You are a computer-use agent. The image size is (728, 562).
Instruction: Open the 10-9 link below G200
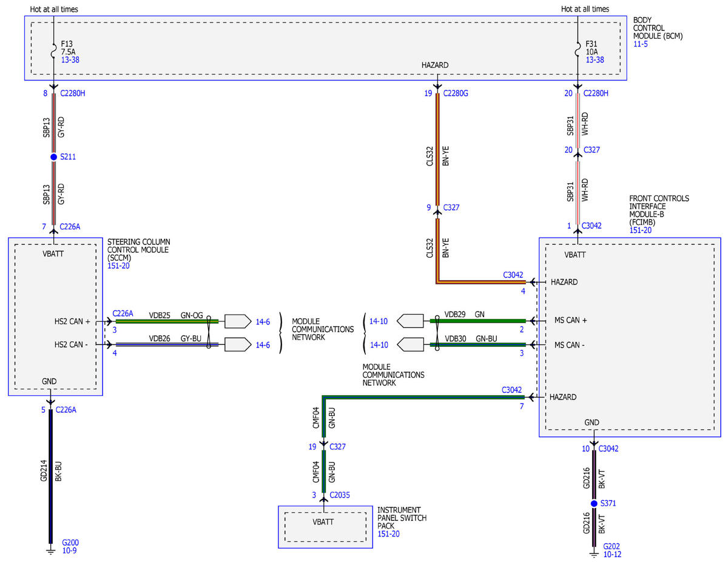click(69, 550)
